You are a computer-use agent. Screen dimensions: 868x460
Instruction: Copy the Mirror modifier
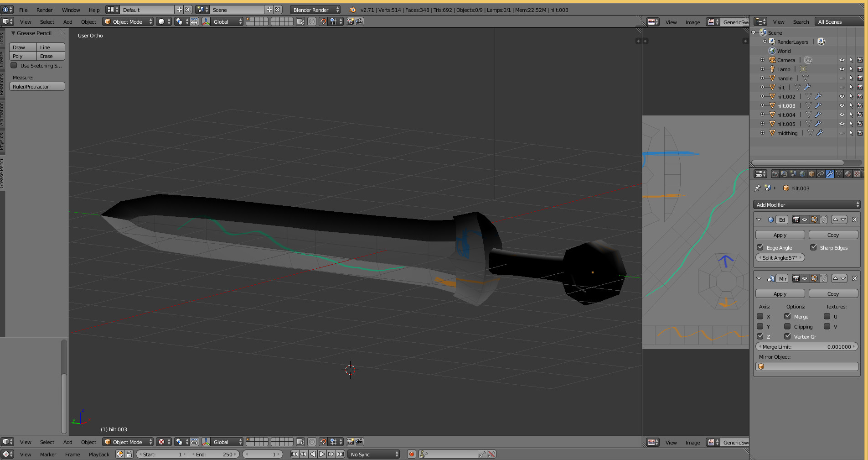tap(833, 293)
